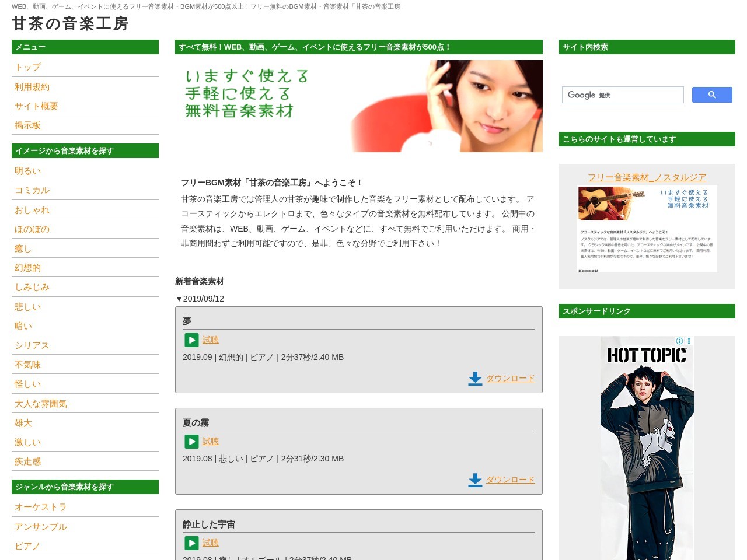Click the download arrow icon for 夢

tap(475, 379)
